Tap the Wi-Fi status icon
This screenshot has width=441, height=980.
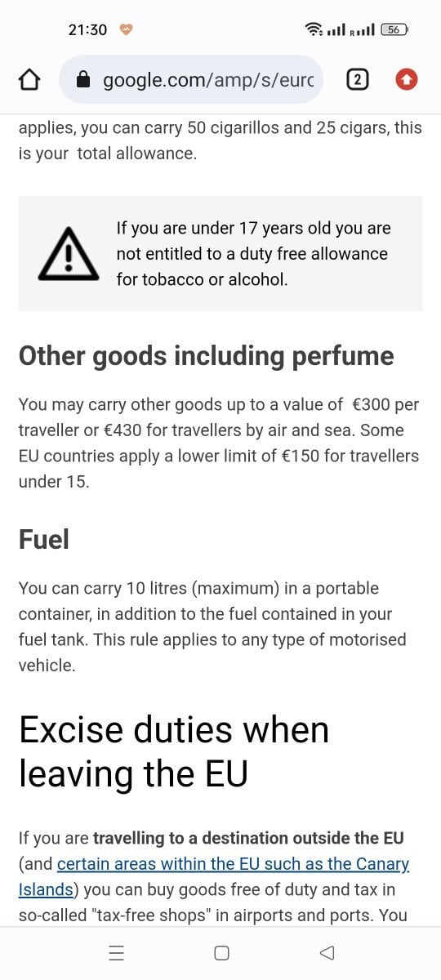click(314, 29)
